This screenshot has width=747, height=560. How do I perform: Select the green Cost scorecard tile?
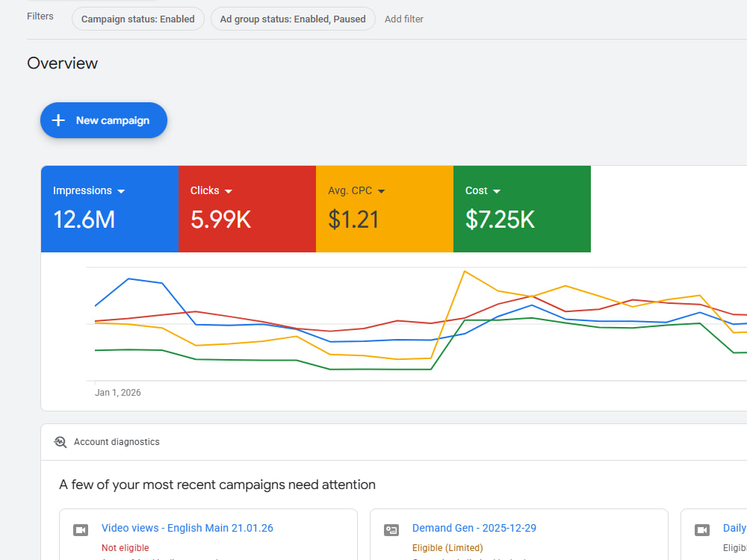tap(522, 209)
